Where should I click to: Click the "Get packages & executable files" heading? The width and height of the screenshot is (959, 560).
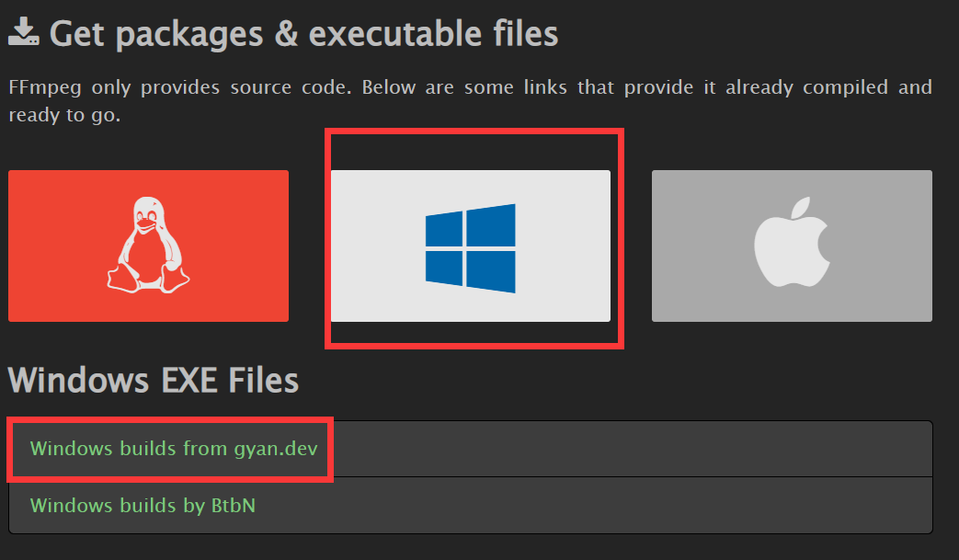click(303, 34)
